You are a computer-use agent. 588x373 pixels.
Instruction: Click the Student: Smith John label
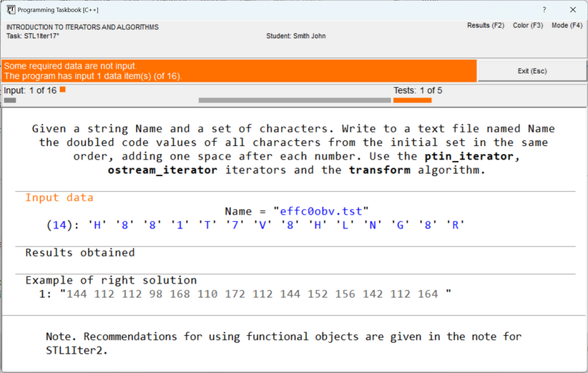[295, 36]
